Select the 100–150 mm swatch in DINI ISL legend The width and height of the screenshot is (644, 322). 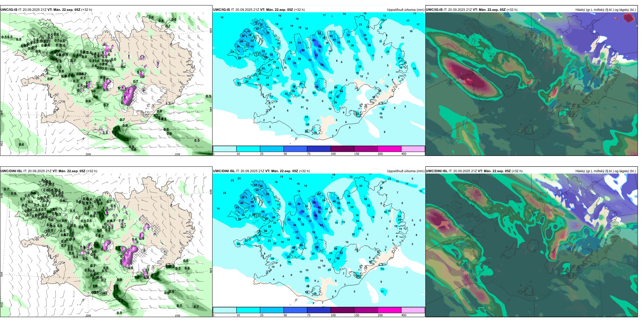342,310
